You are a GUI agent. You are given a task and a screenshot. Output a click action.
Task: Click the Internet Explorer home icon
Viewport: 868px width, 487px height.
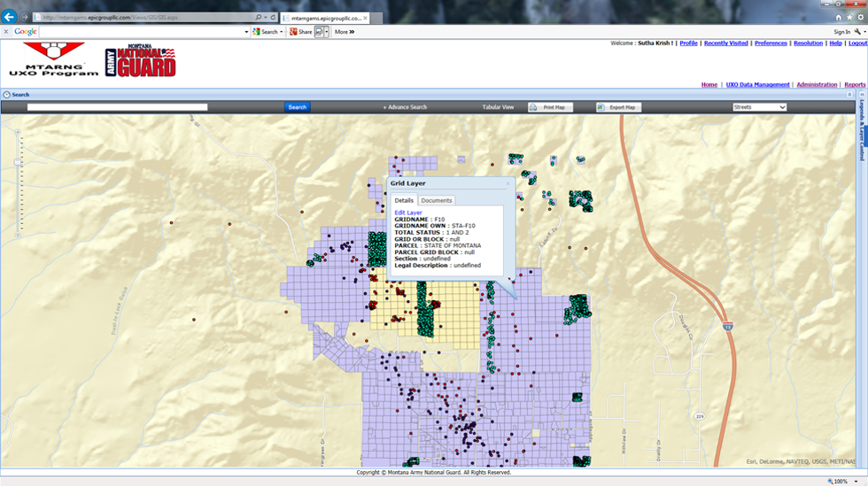838,17
